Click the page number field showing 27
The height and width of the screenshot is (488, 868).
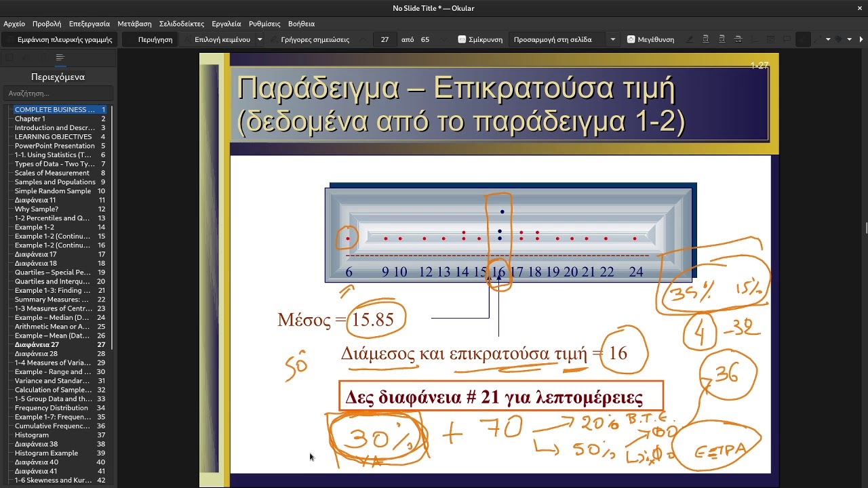pos(385,39)
